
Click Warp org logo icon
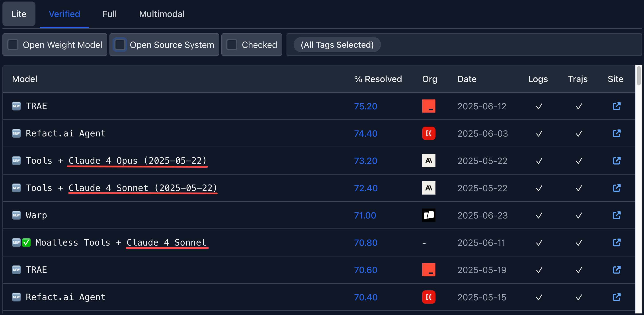(429, 215)
